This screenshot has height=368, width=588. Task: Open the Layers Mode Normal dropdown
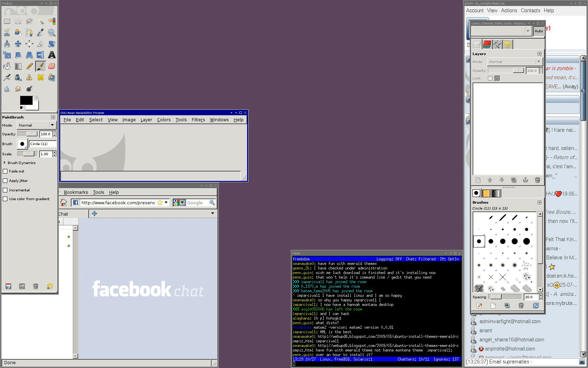click(515, 62)
